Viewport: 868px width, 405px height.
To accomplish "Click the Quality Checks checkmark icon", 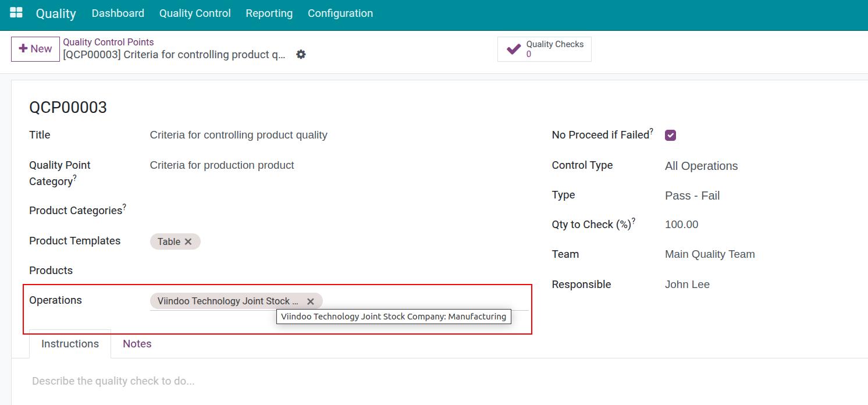I will (514, 49).
